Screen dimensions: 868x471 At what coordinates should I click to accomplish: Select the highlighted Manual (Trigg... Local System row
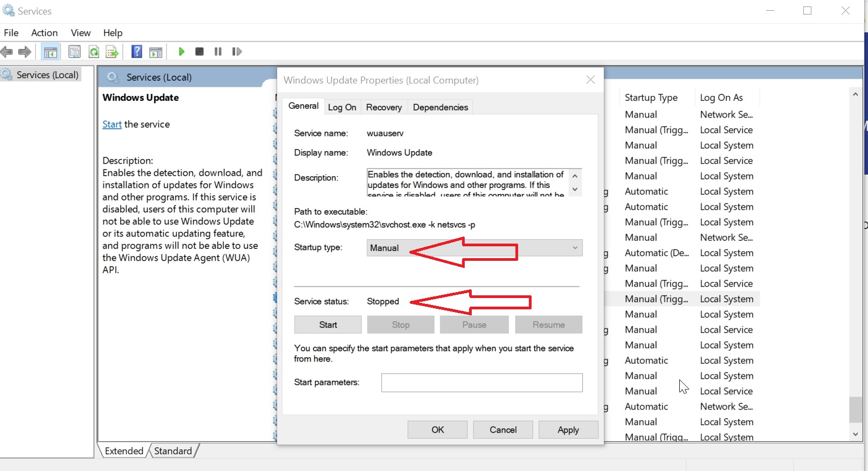(682, 299)
